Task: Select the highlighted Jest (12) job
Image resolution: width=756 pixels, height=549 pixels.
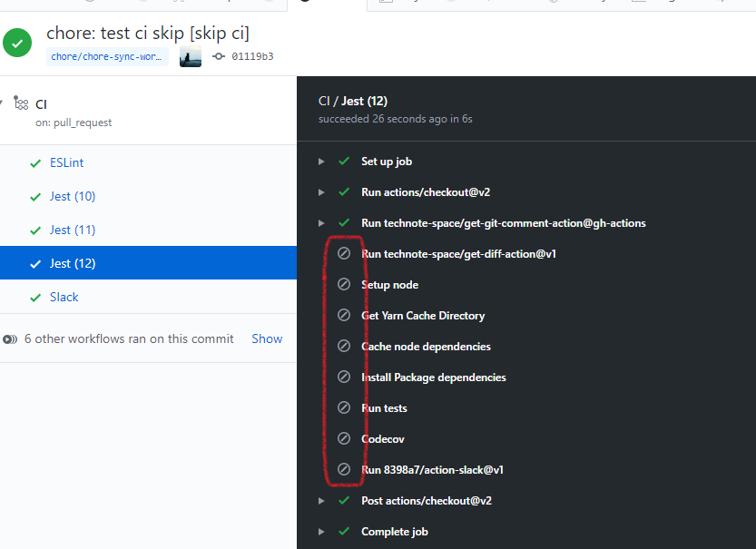Action: pyautogui.click(x=148, y=263)
